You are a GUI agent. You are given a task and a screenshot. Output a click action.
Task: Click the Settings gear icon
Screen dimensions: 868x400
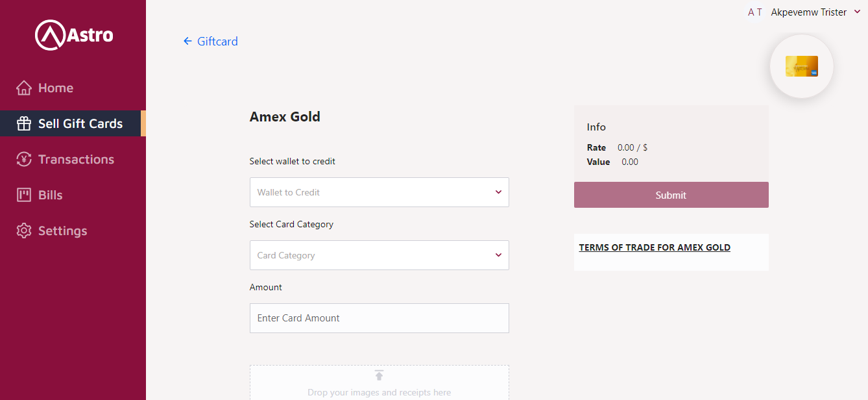point(24,231)
